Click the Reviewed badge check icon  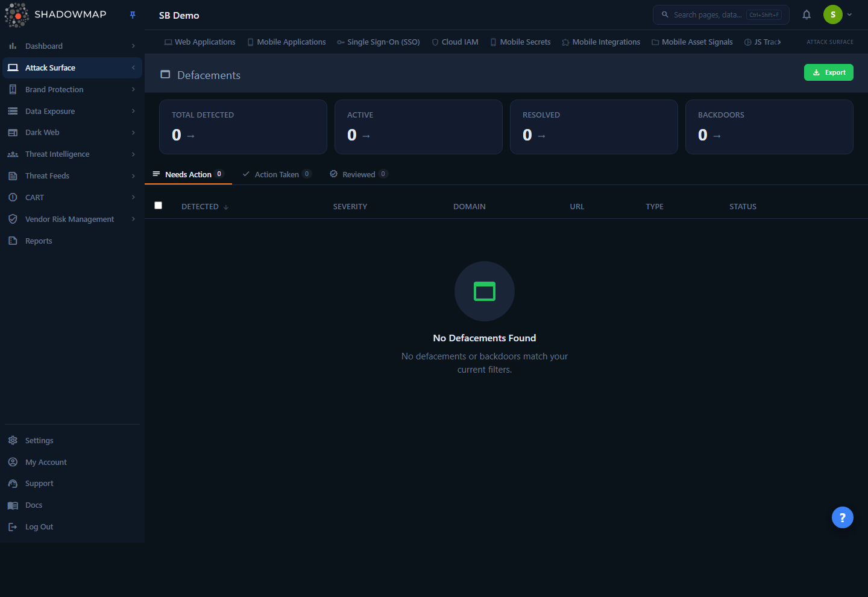pos(333,174)
